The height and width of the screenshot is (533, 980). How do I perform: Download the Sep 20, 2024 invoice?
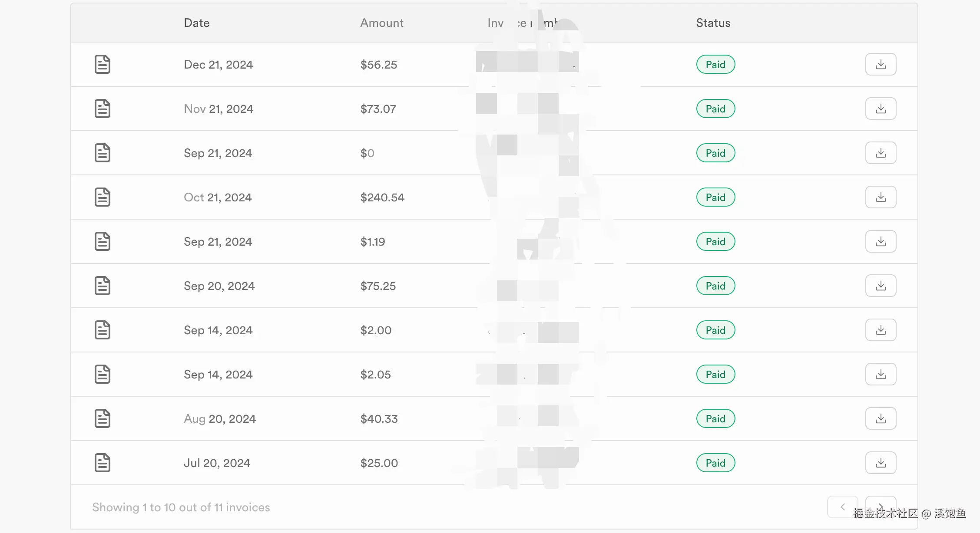pyautogui.click(x=881, y=286)
